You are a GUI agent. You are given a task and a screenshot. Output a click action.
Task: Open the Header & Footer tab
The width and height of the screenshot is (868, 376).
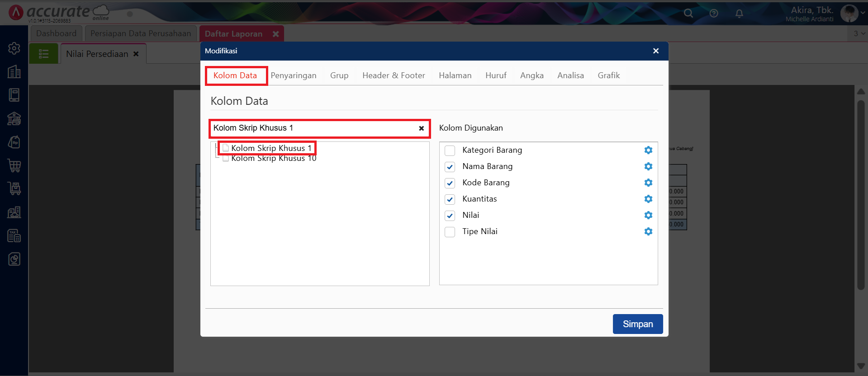click(394, 75)
